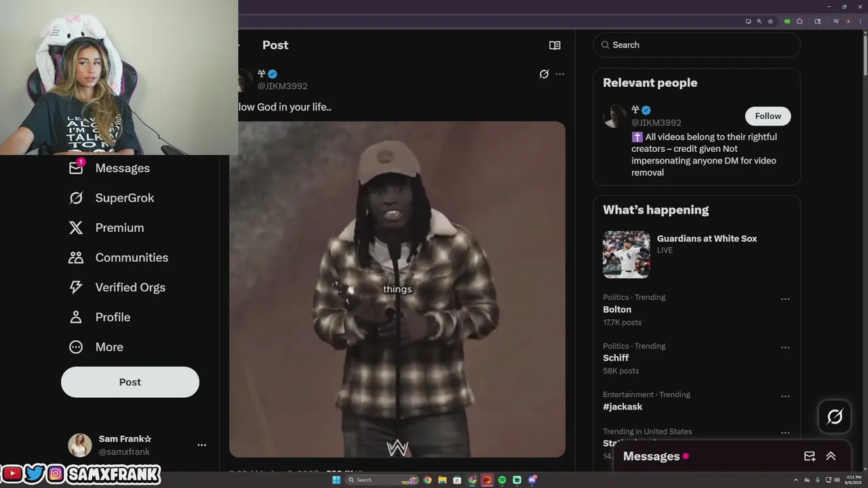Go to X Premium page
Viewport: 868px width, 488px height.
(106, 228)
